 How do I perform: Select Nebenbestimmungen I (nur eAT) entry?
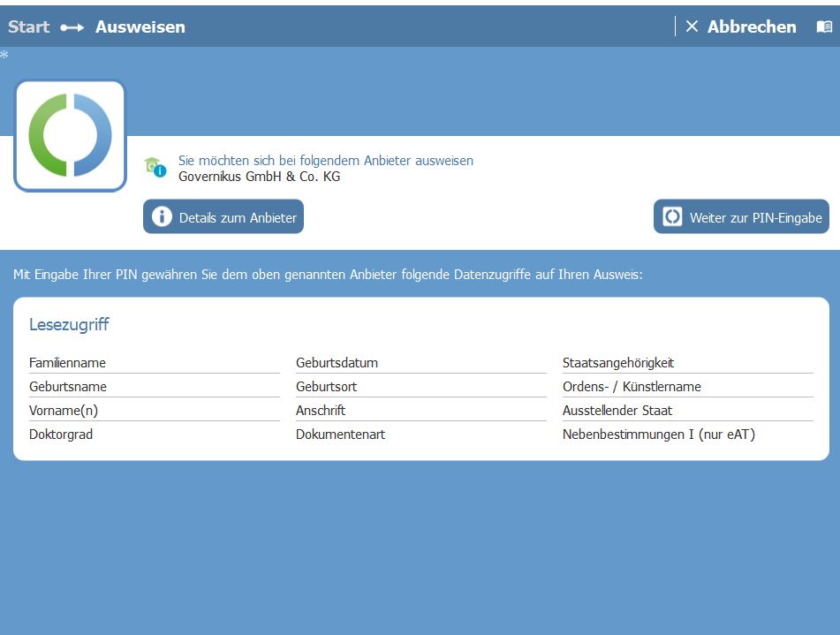(658, 435)
